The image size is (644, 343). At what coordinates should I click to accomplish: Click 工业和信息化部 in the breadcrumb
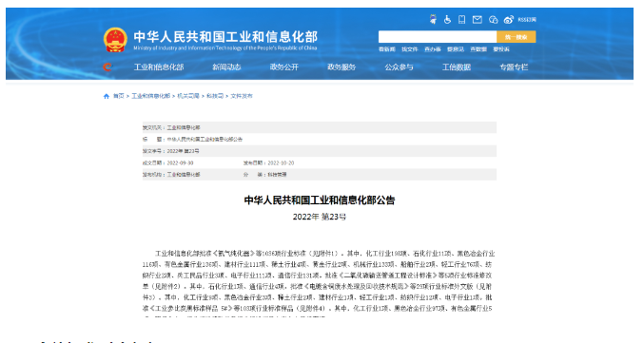(150, 96)
